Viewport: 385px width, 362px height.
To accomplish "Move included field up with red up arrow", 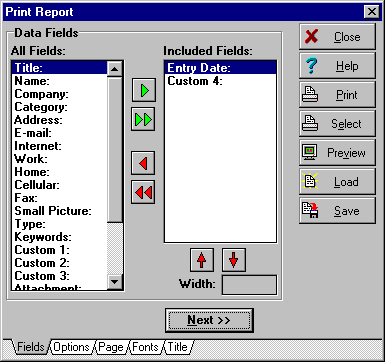I will coord(201,260).
